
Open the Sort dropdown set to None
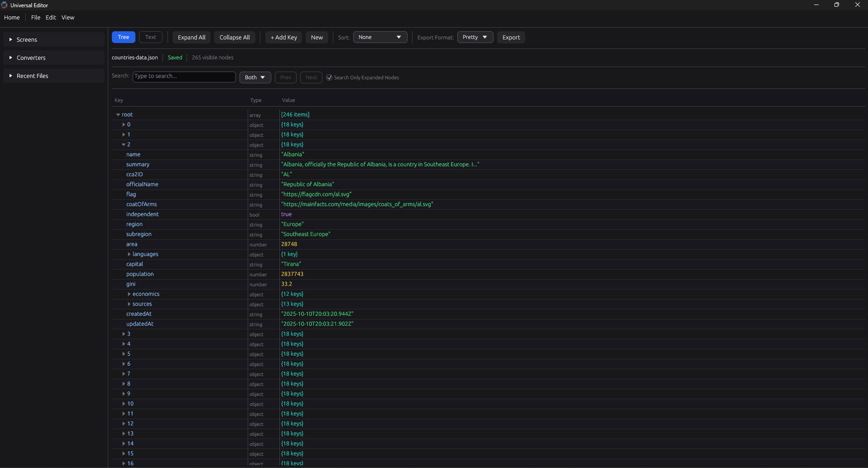(x=380, y=37)
